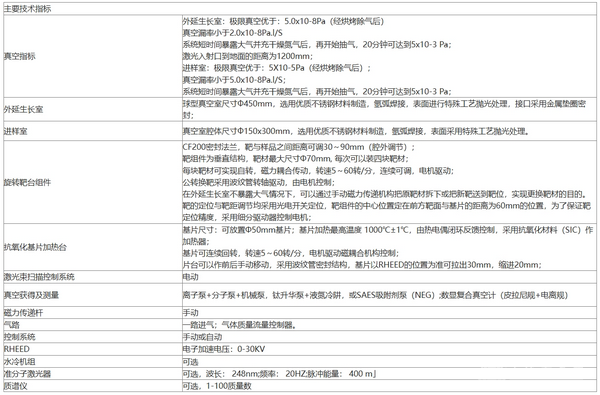Select the 抗氧化基片加热台 label
This screenshot has width=600, height=395.
[35, 247]
